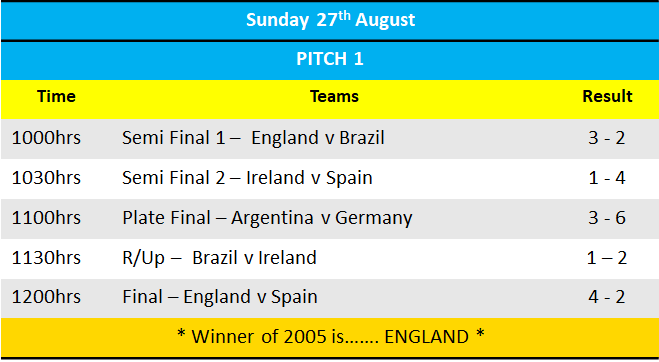Click Semi Final 2 Ireland v Spain
The width and height of the screenshot is (659, 362).
[x=247, y=178]
